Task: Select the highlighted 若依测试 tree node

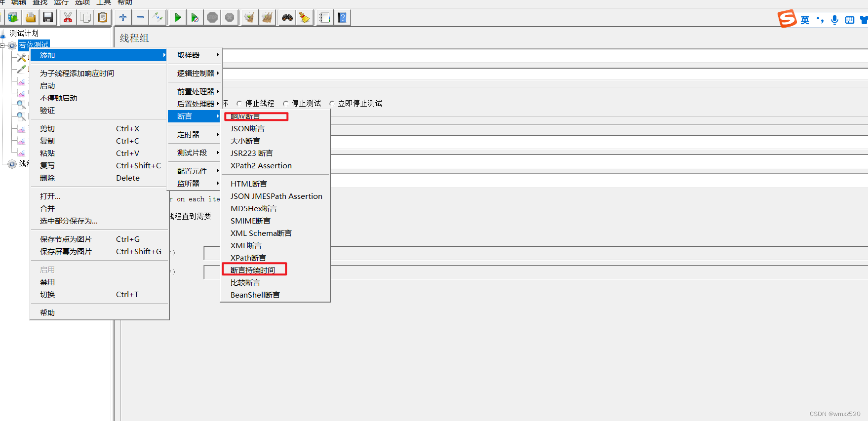Action: 34,44
